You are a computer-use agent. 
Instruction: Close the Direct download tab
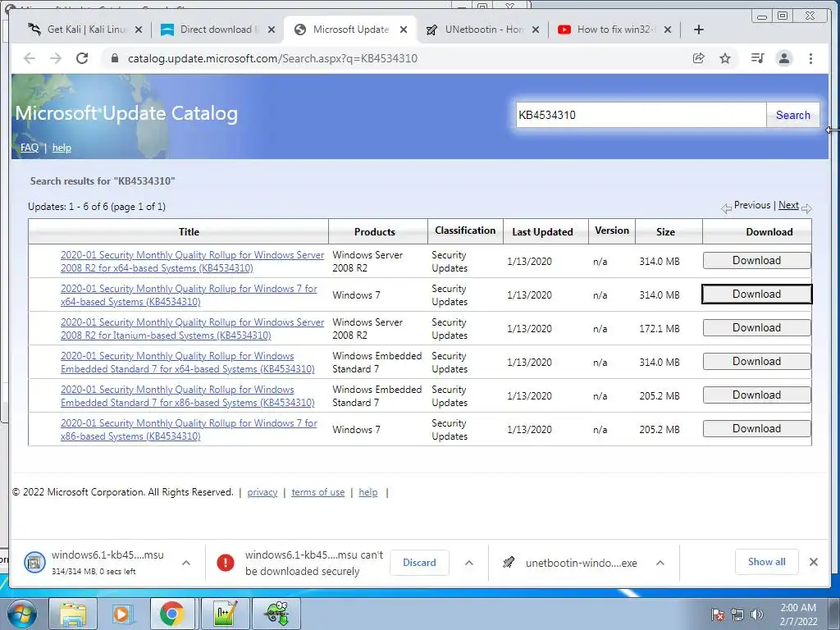[272, 30]
